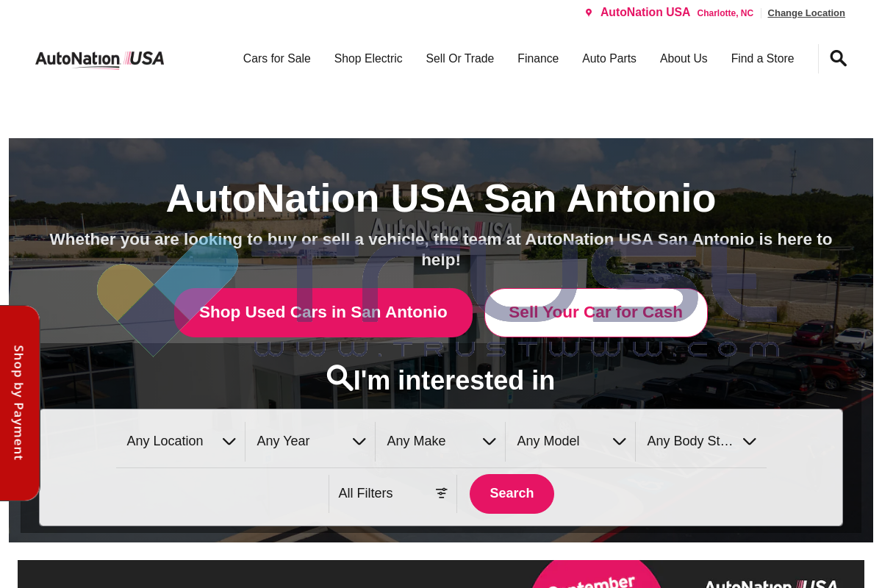Click AutoNation USA store name link
882x588 pixels.
pos(645,12)
